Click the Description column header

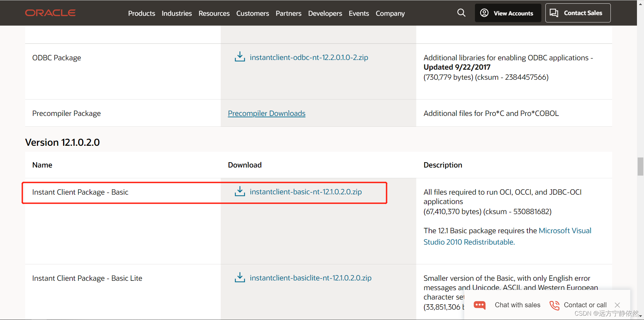443,165
